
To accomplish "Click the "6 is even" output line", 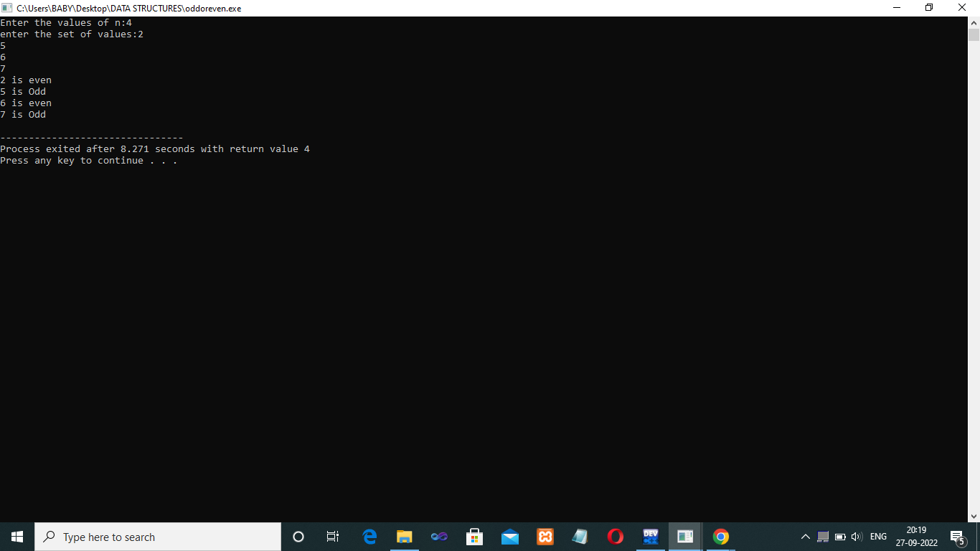I will [26, 103].
